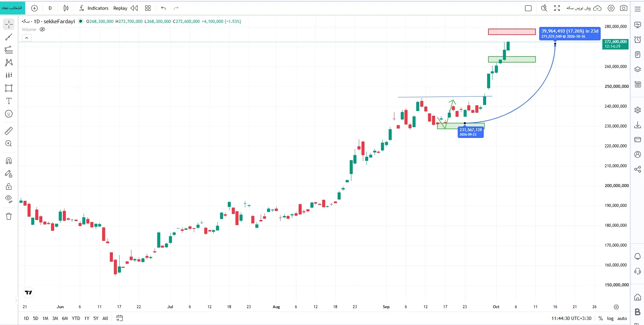
Task: Click the انتخاب نماد symbol button
Action: (12, 8)
